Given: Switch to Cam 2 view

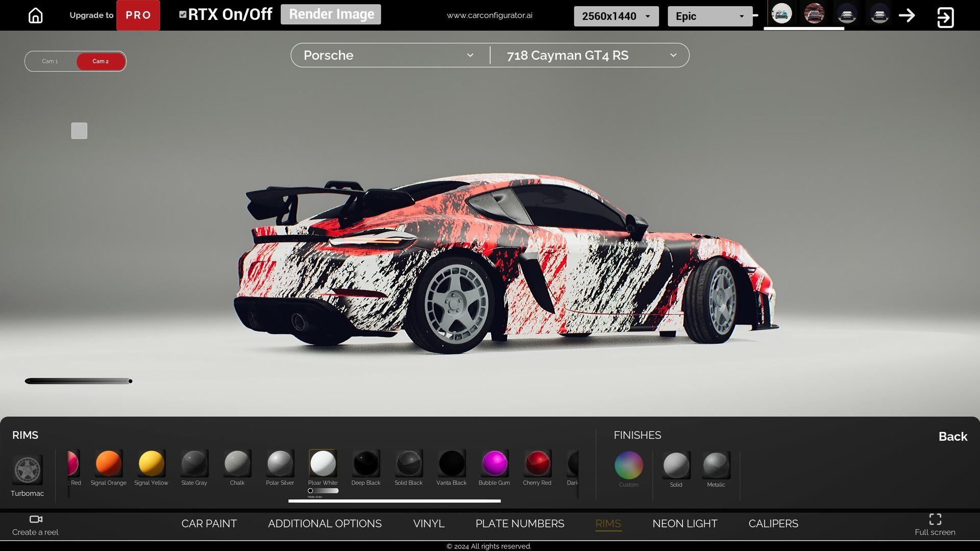Looking at the screenshot, I should pyautogui.click(x=101, y=61).
